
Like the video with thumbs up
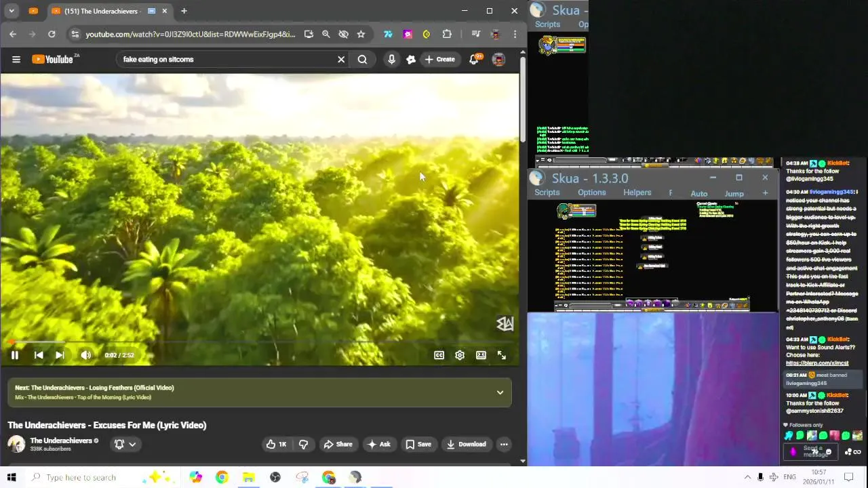276,445
